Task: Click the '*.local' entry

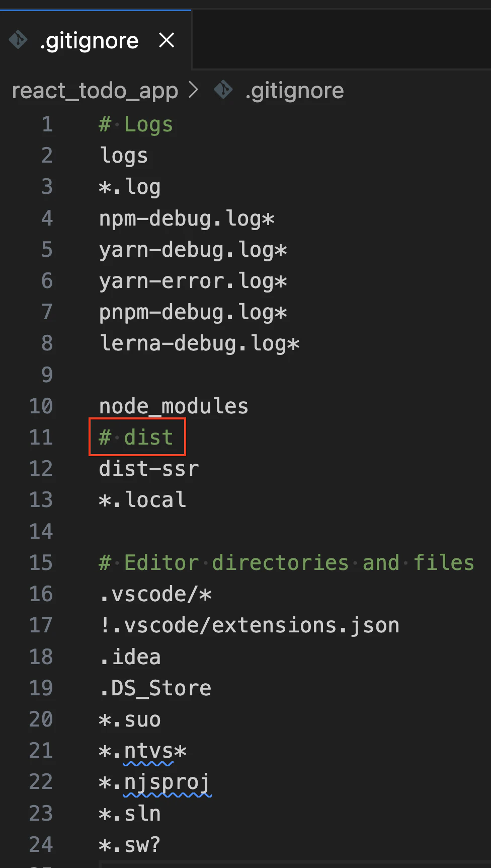Action: click(x=142, y=500)
